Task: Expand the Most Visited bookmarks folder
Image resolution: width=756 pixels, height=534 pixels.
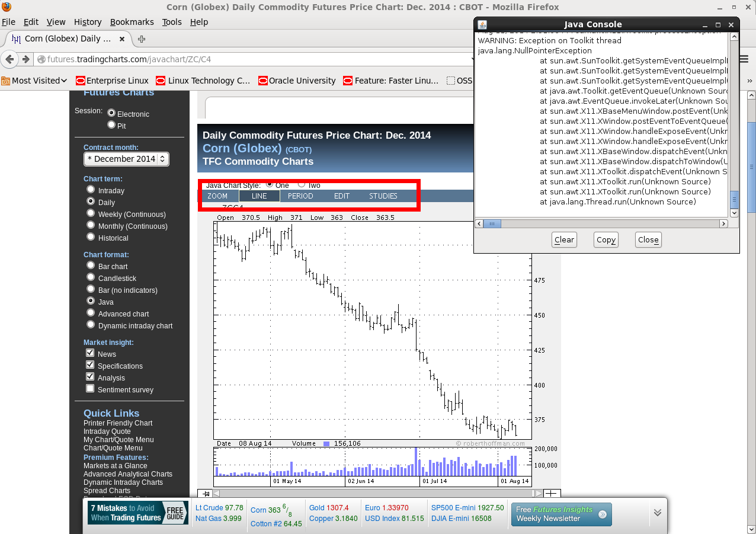Action: [34, 81]
